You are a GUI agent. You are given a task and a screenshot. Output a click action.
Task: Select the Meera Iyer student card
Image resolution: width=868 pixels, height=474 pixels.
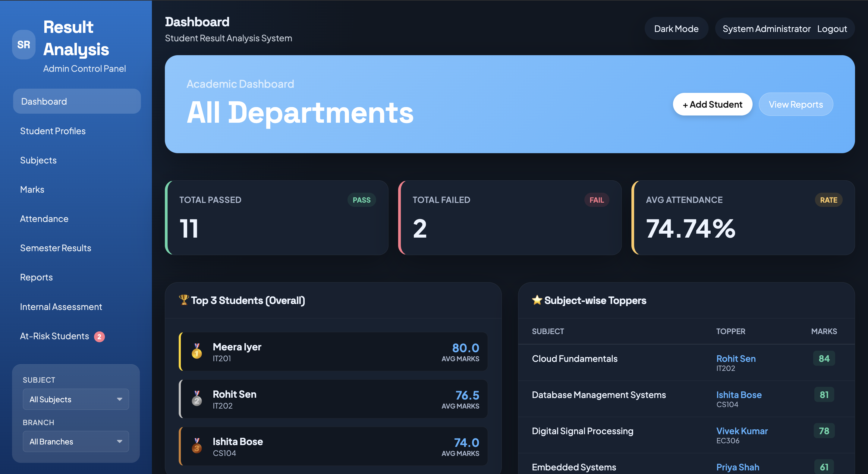[x=333, y=352]
